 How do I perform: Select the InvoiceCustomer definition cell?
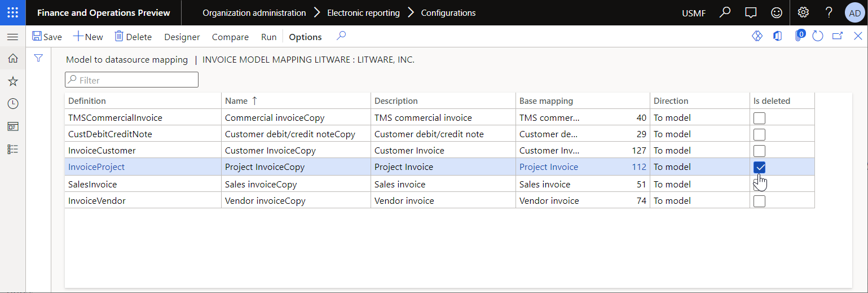tap(143, 150)
